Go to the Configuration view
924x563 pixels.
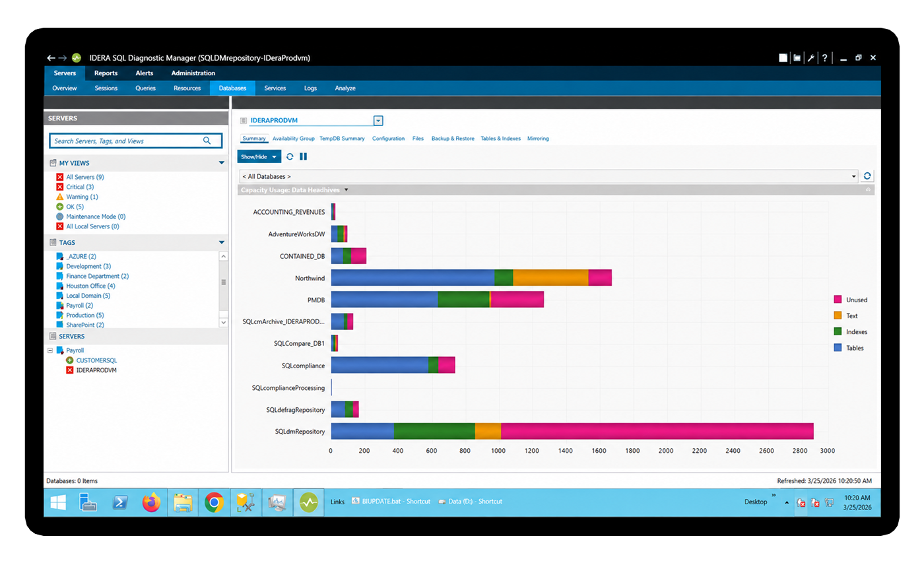[388, 139]
